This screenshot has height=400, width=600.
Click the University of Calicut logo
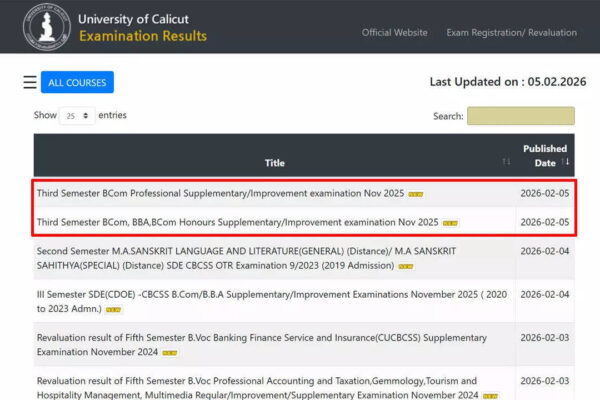coord(47,27)
